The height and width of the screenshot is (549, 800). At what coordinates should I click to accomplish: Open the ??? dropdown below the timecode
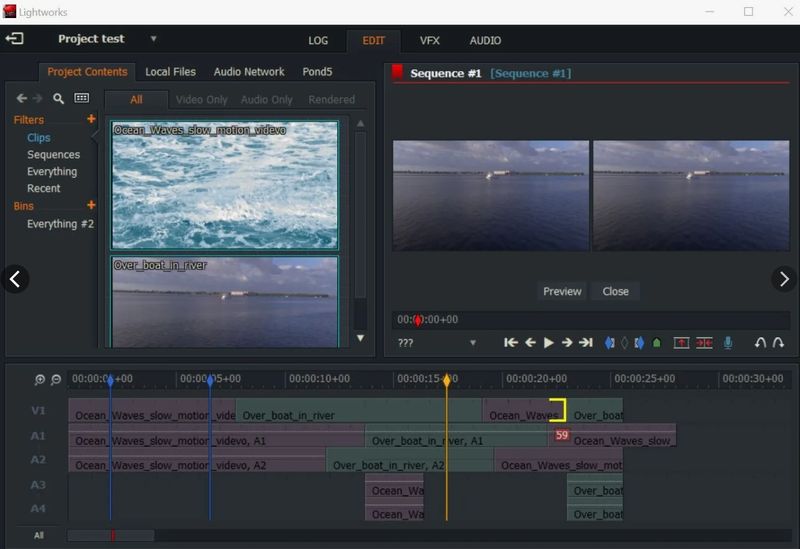[473, 343]
